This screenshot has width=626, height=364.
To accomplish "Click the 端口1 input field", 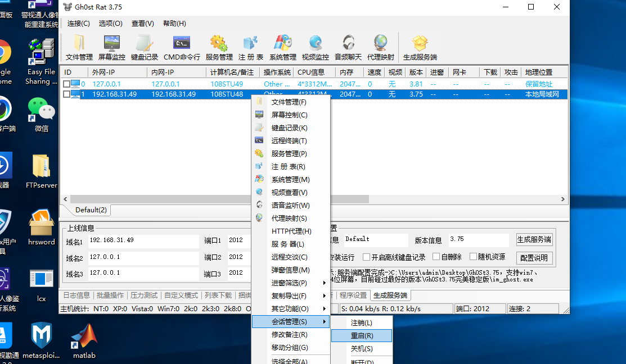I will (238, 240).
